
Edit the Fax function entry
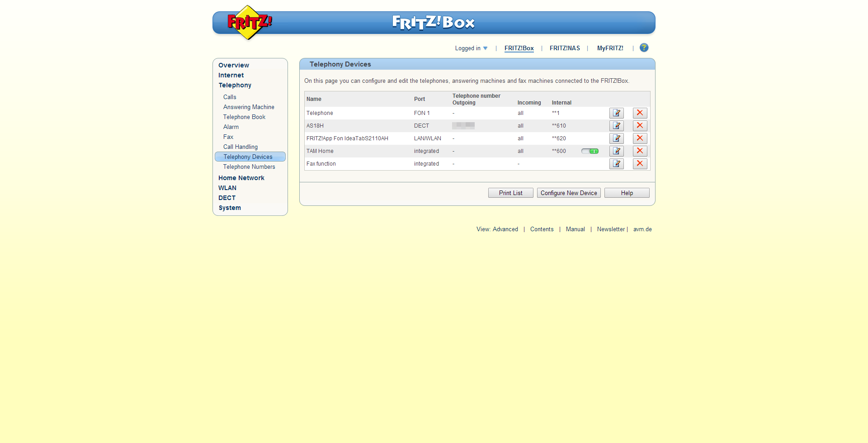(x=617, y=164)
